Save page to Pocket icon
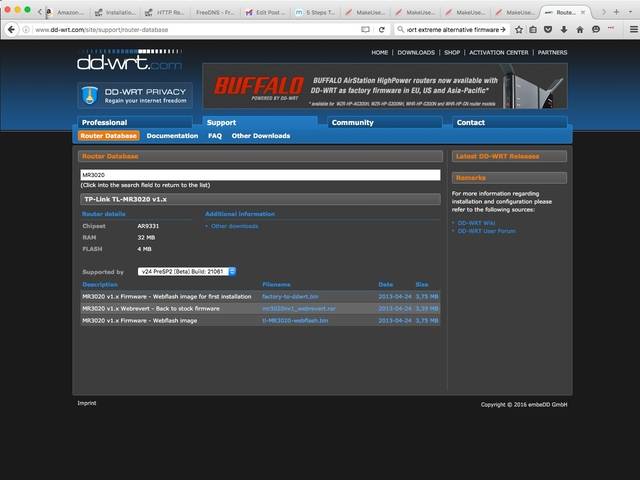Viewport: 640px width, 480px height. (x=548, y=29)
